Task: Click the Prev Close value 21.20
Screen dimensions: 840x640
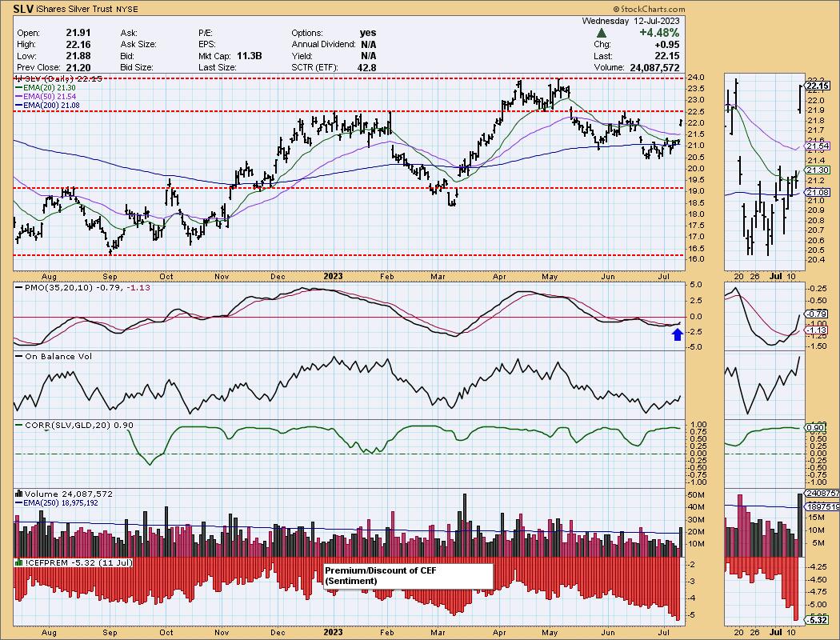Action: [78, 67]
